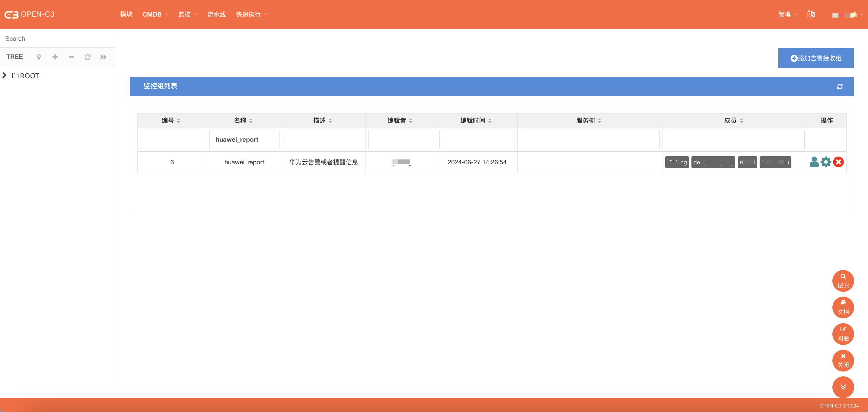Refresh the tree with reload icon

[87, 57]
